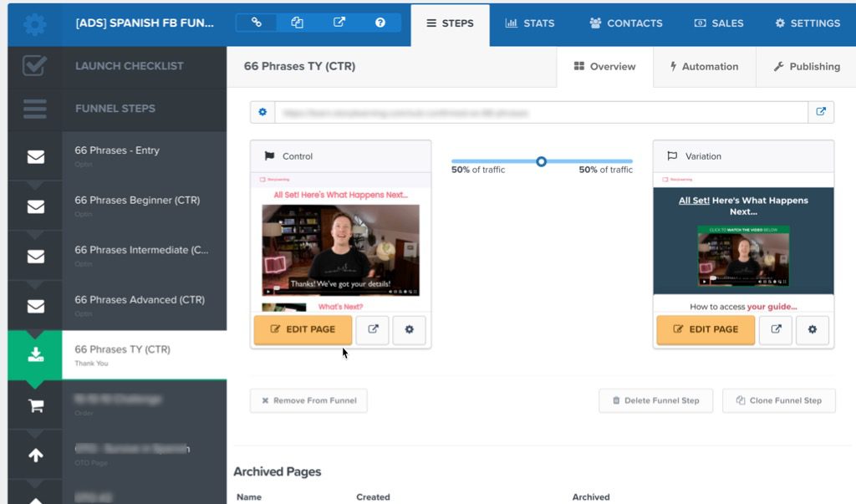
Task: Click the Control flag icon
Action: click(x=269, y=155)
